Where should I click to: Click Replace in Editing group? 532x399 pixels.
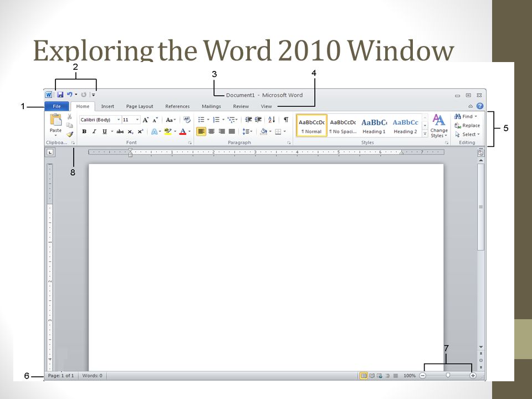tap(467, 126)
